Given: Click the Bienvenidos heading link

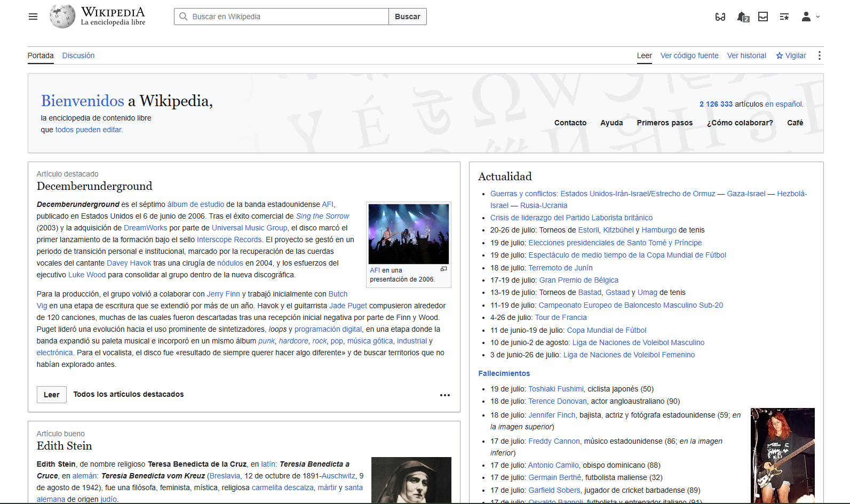Looking at the screenshot, I should 83,101.
